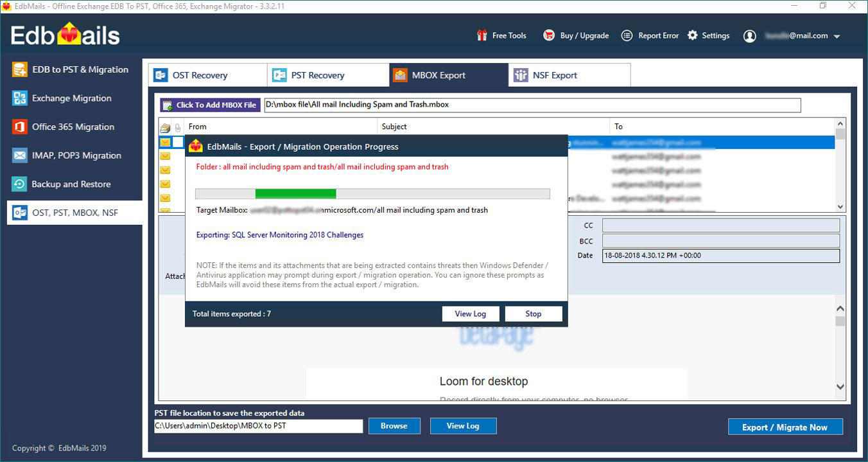This screenshot has width=868, height=462.
Task: Click the CC field
Action: pyautogui.click(x=721, y=226)
